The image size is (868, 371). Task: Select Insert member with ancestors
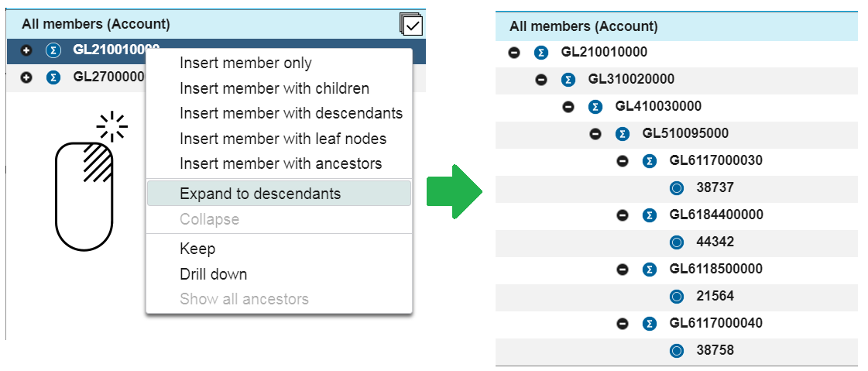tap(280, 164)
